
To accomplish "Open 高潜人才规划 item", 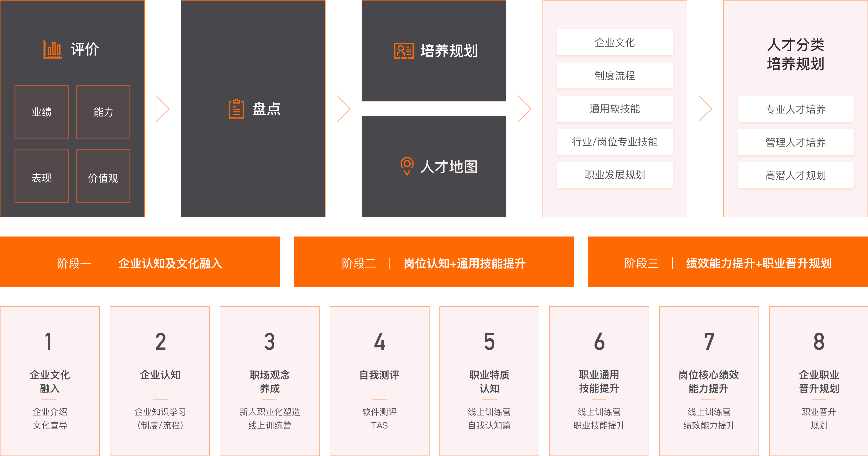I will pyautogui.click(x=795, y=175).
